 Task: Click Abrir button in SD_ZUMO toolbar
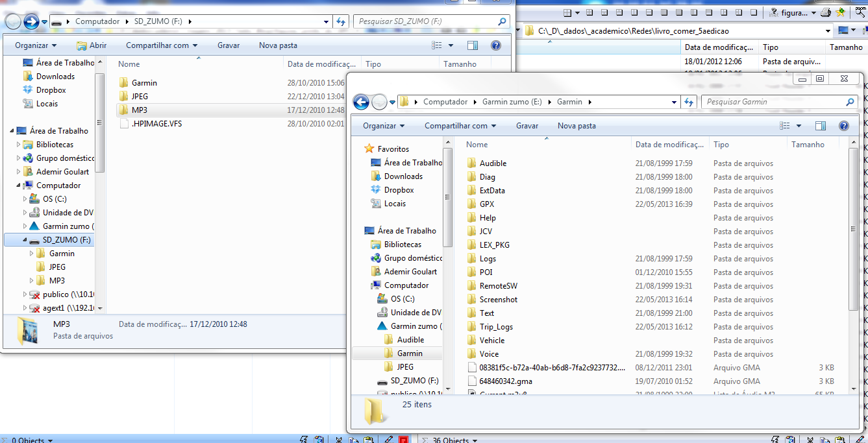(x=91, y=45)
